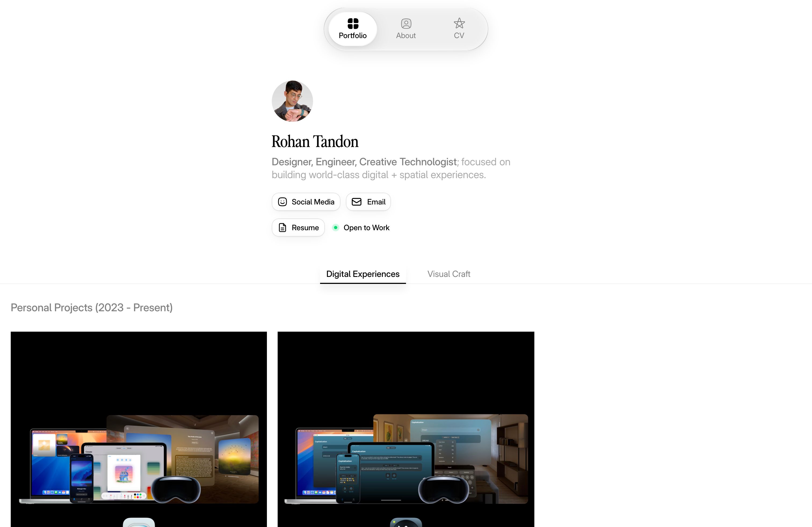Click the About person icon
The image size is (812, 527).
406,23
